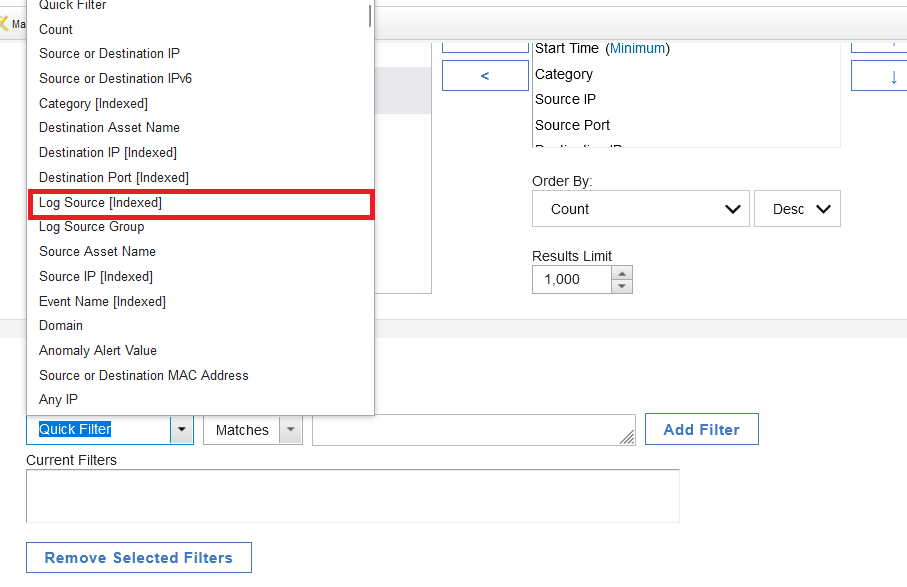
Task: Increase Results Limit with up arrow
Action: point(622,273)
